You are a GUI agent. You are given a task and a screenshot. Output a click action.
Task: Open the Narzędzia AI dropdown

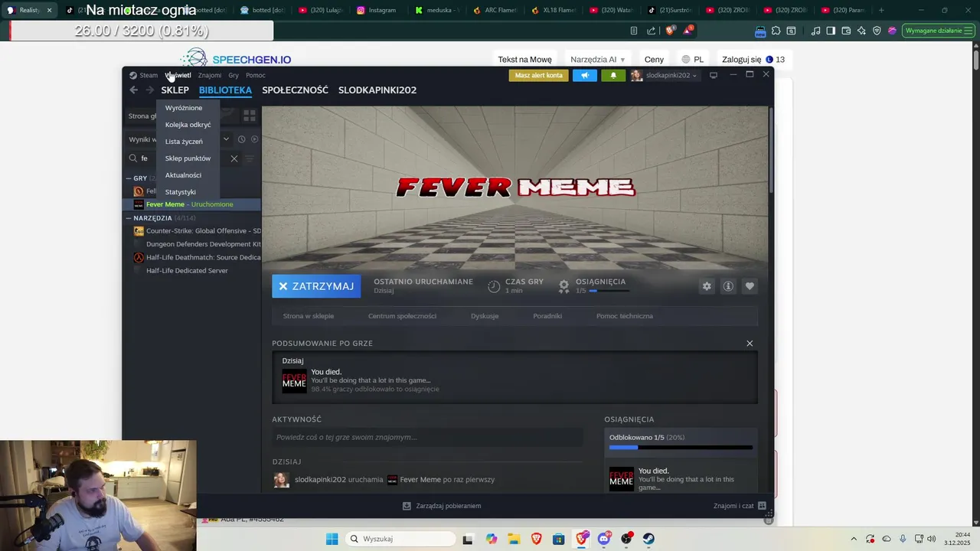597,60
